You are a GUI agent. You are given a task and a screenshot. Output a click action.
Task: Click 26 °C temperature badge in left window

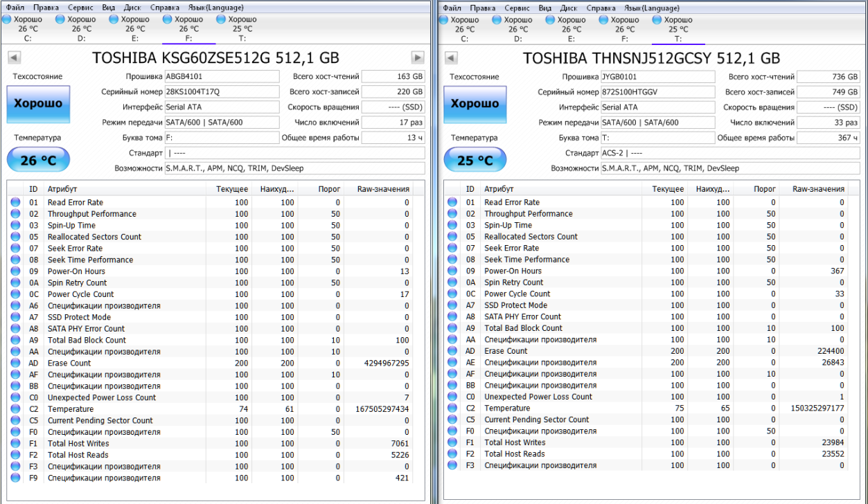click(x=39, y=161)
